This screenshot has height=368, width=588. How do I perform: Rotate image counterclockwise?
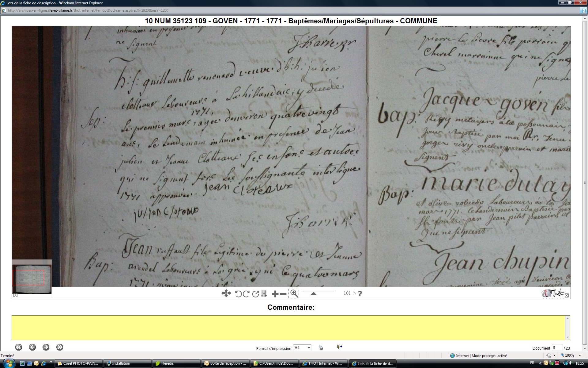[x=238, y=294]
